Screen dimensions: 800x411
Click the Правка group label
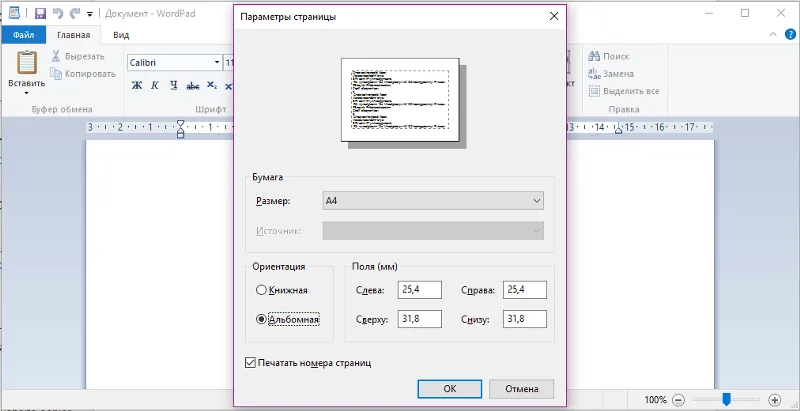tap(623, 109)
